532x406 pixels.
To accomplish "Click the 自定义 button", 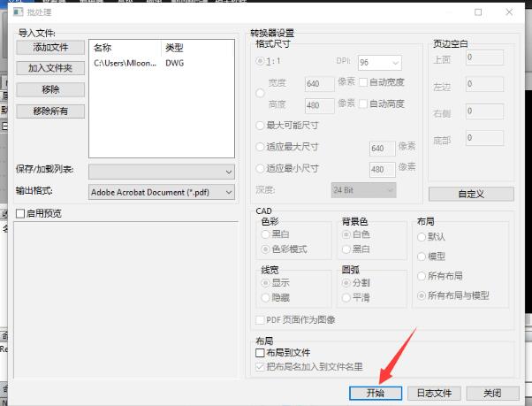I will tap(471, 194).
